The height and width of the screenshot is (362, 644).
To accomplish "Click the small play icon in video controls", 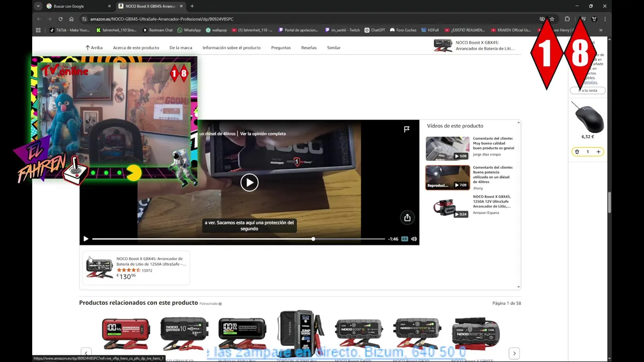I will [x=86, y=239].
